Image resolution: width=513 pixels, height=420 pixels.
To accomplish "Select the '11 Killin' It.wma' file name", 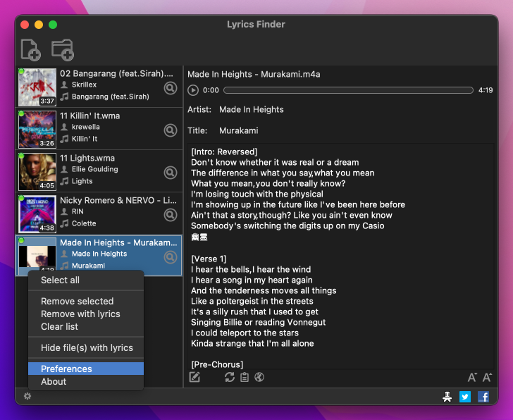I will pyautogui.click(x=90, y=116).
